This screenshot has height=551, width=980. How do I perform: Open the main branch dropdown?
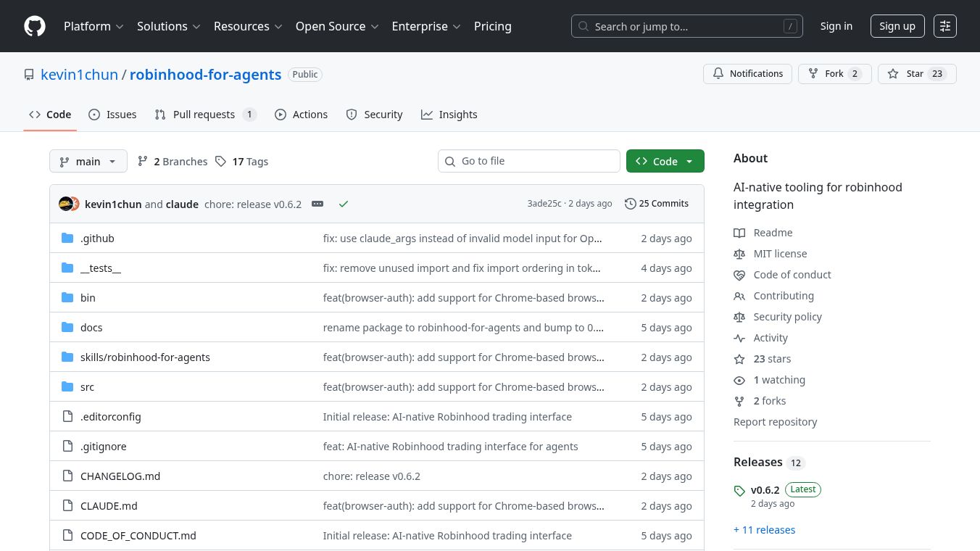(x=88, y=161)
